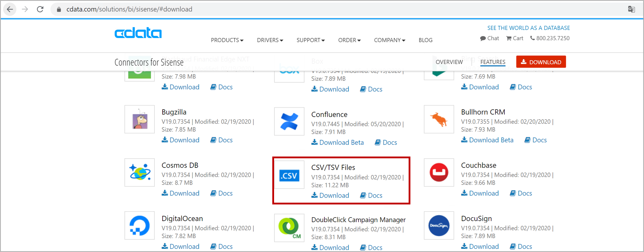Open Docs for Confluence

[x=386, y=142]
